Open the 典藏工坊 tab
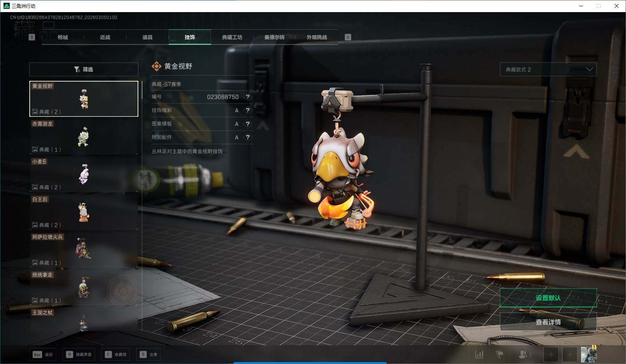626x364 pixels. [232, 37]
